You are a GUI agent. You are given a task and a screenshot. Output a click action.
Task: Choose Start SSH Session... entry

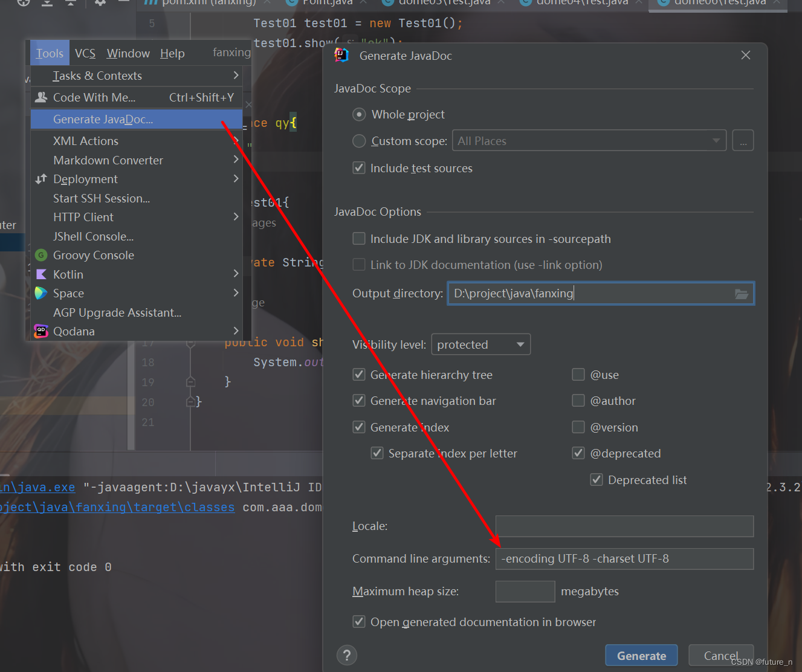[137, 198]
